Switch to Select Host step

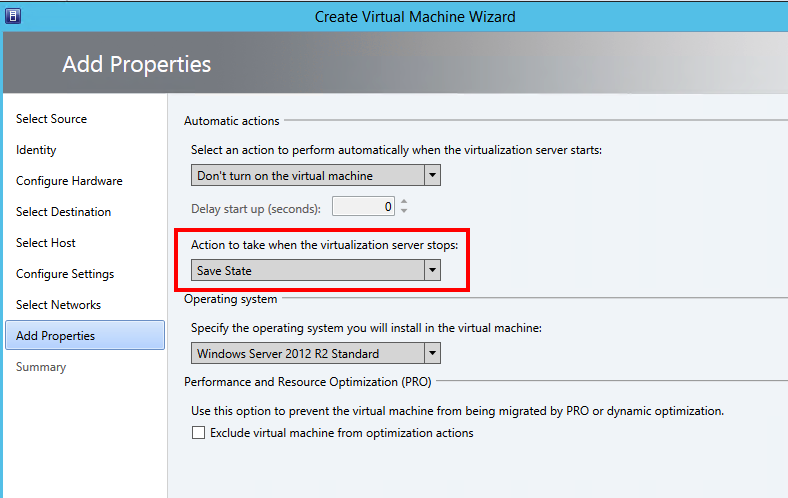(46, 243)
